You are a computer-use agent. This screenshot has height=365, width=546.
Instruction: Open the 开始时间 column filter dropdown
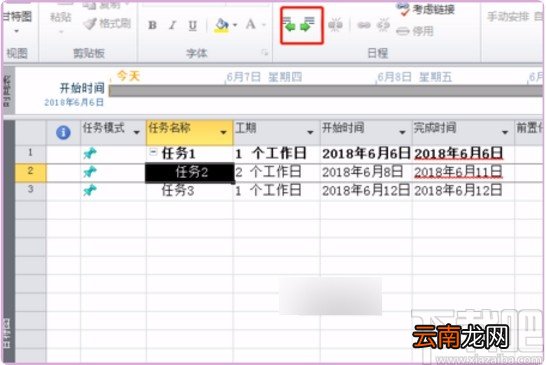click(402, 132)
